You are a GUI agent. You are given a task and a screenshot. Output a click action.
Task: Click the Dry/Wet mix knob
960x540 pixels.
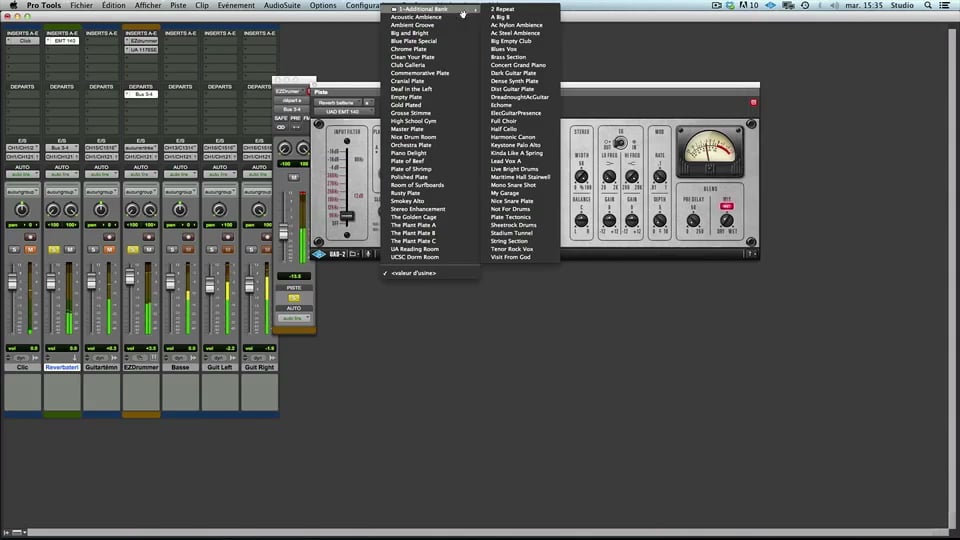point(727,221)
